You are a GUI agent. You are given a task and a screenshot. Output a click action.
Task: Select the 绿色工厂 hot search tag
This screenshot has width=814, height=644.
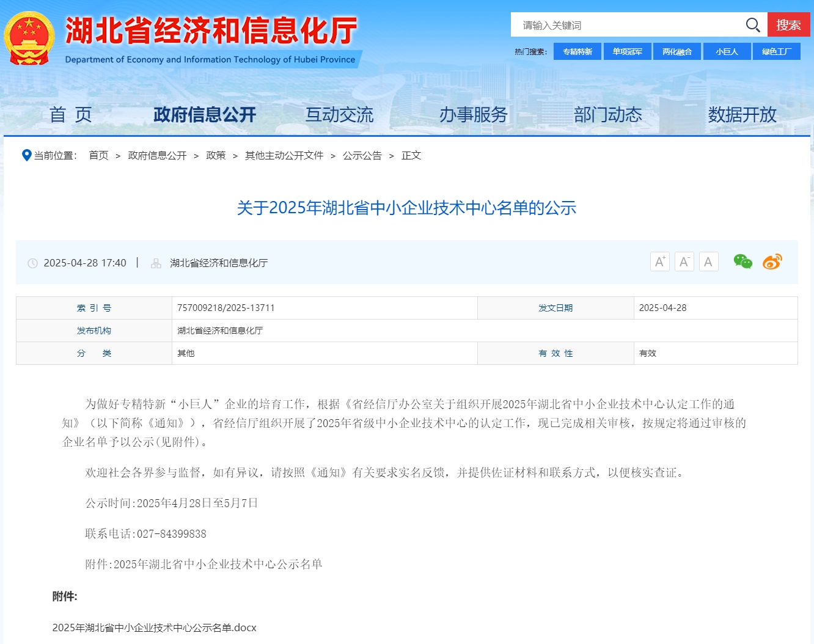click(x=777, y=51)
